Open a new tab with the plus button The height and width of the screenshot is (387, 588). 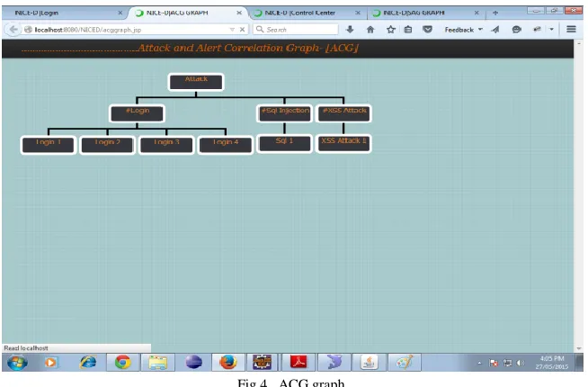click(495, 13)
